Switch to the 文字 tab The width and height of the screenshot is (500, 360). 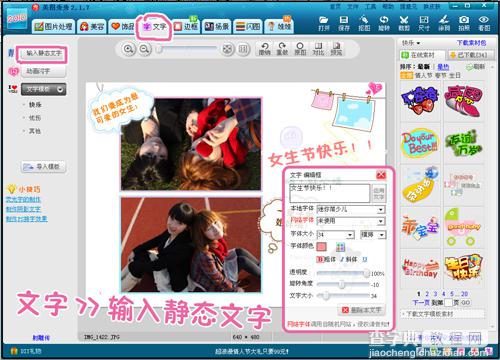[x=154, y=26]
